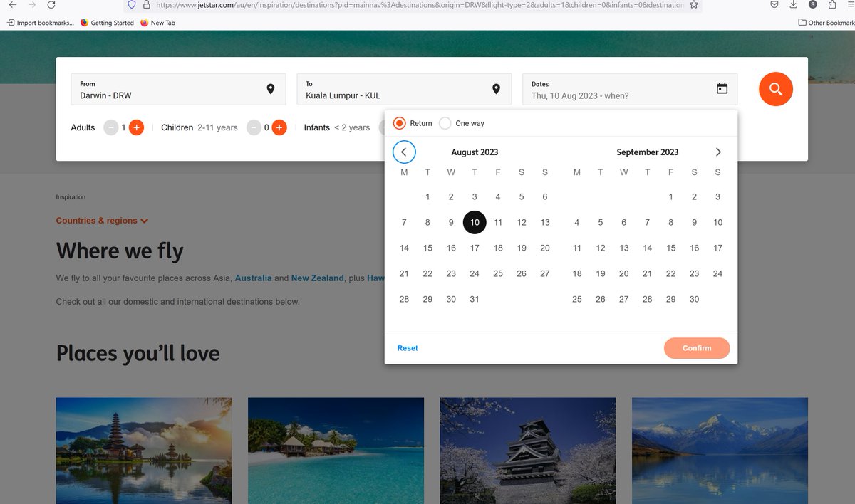
Task: Select the One way radio button
Action: click(445, 123)
